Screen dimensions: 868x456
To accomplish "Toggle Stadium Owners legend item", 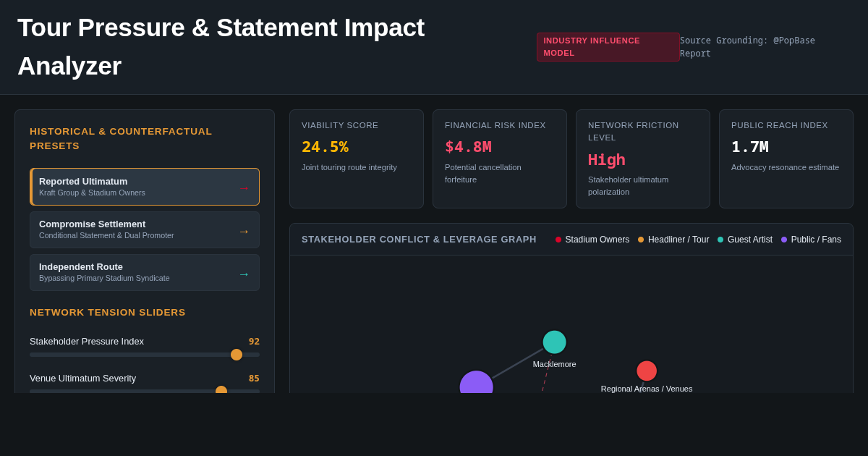I will coord(592,240).
